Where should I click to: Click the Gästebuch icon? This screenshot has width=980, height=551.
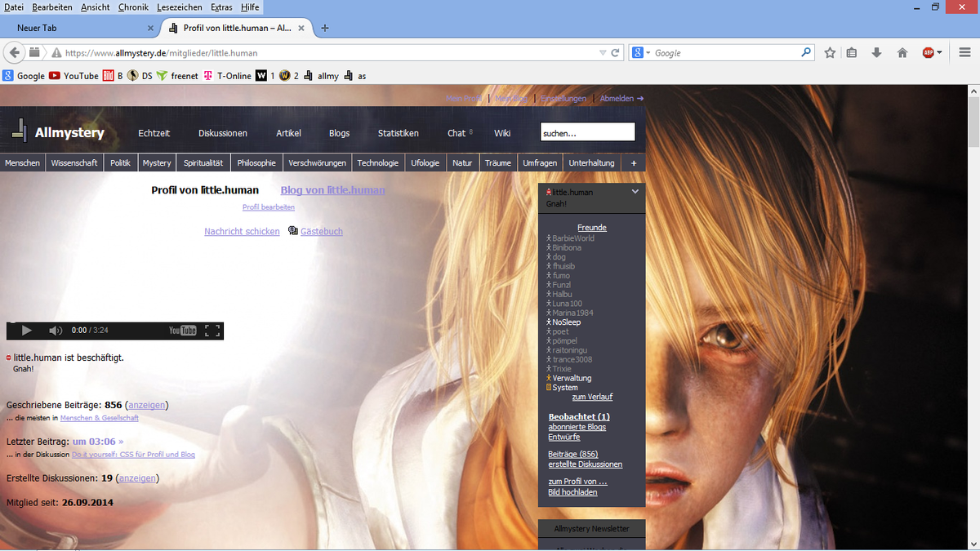tap(293, 231)
